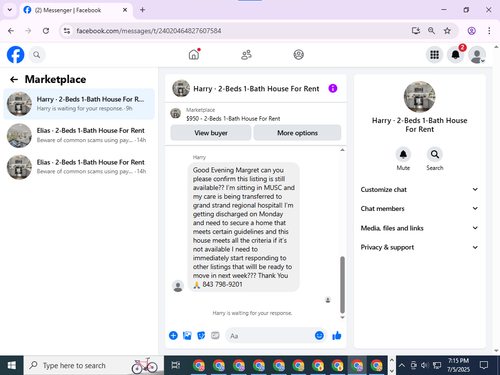Screen dimensions: 500x375
Task: Open the Facebook menu grid icon
Action: [434, 55]
